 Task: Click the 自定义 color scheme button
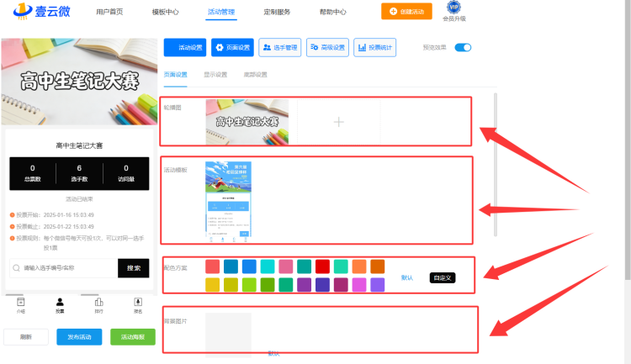click(x=443, y=278)
